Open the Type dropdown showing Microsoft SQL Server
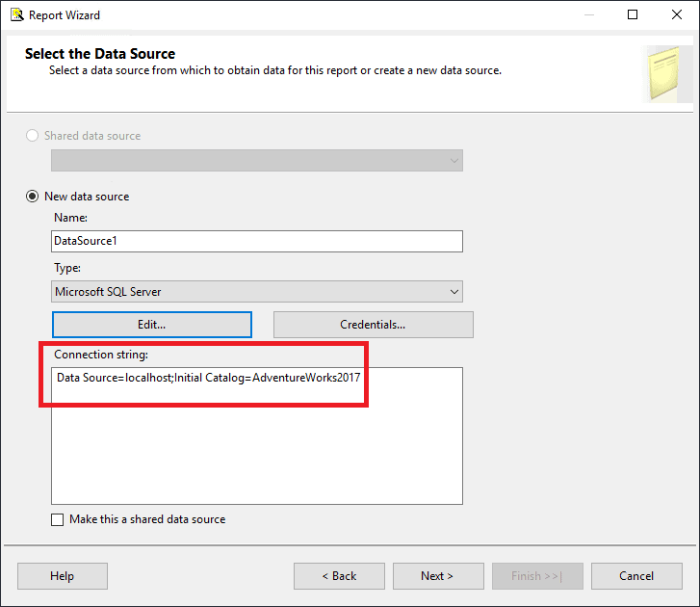This screenshot has height=607, width=700. [257, 292]
